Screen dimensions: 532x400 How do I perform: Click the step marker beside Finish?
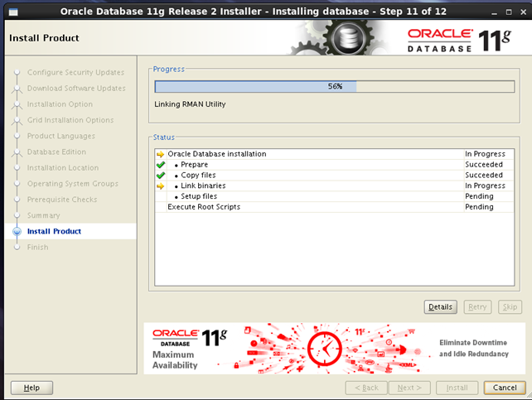click(x=17, y=247)
